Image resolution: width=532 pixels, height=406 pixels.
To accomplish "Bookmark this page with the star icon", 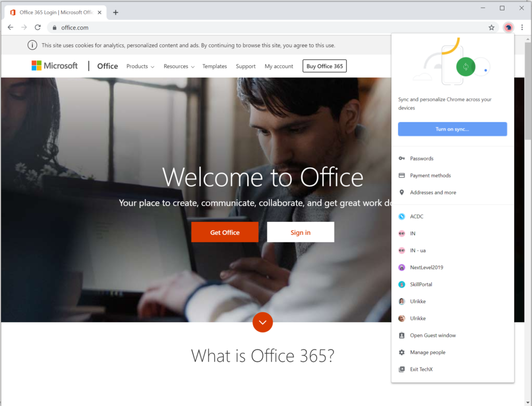I will (491, 28).
